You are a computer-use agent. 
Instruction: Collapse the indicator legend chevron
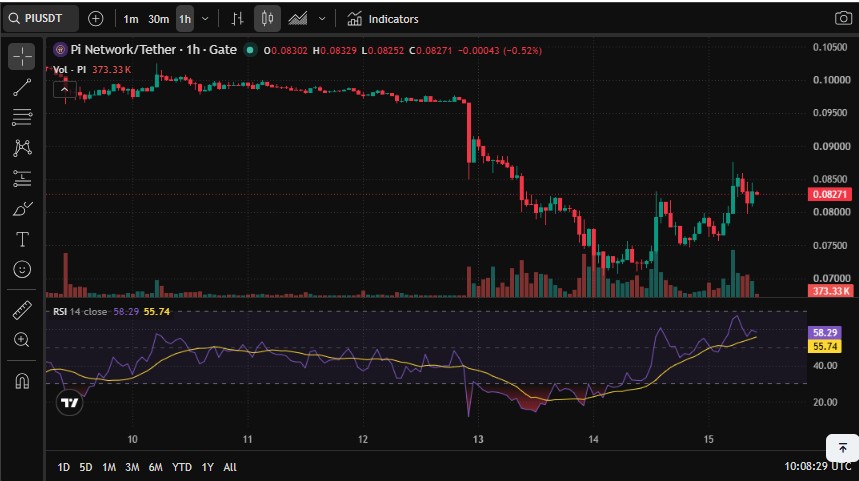point(64,89)
